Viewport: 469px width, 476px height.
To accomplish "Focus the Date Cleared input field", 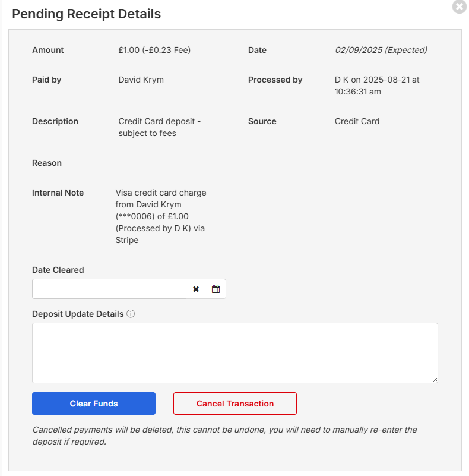I will [x=109, y=289].
